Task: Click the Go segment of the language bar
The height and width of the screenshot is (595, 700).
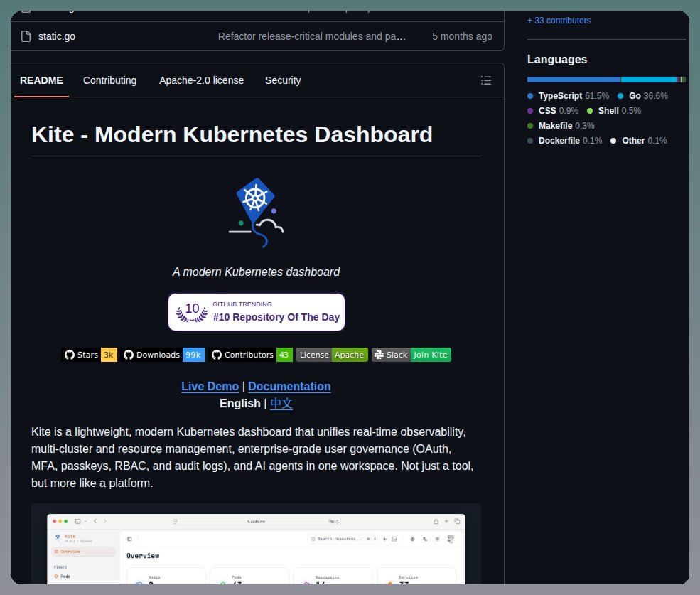Action: tap(649, 80)
